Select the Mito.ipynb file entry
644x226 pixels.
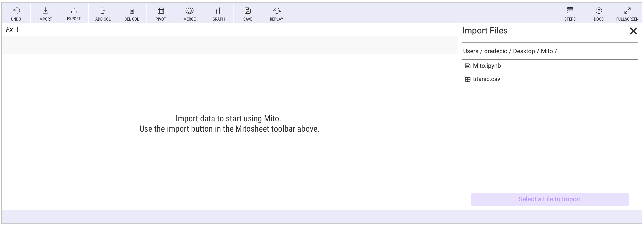(487, 66)
